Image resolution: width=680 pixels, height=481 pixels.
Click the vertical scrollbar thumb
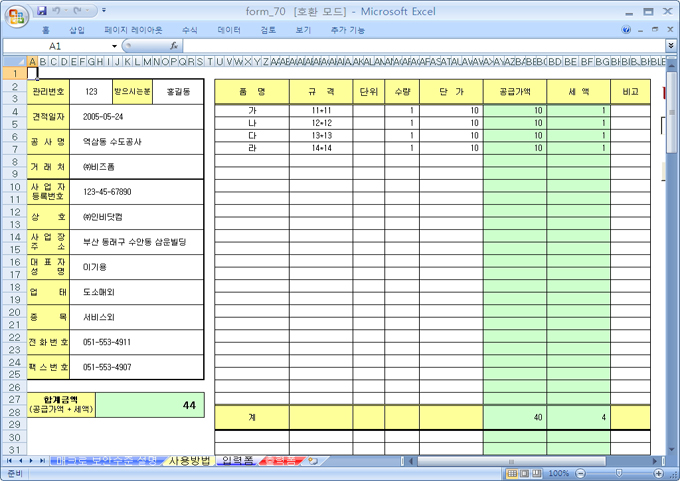pyautogui.click(x=671, y=111)
